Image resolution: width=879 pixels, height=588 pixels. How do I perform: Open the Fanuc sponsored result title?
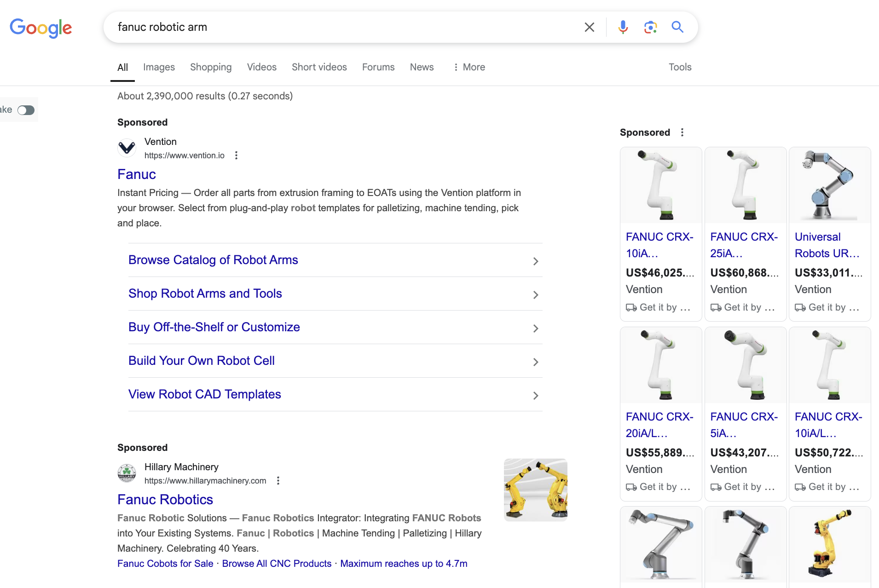137,174
